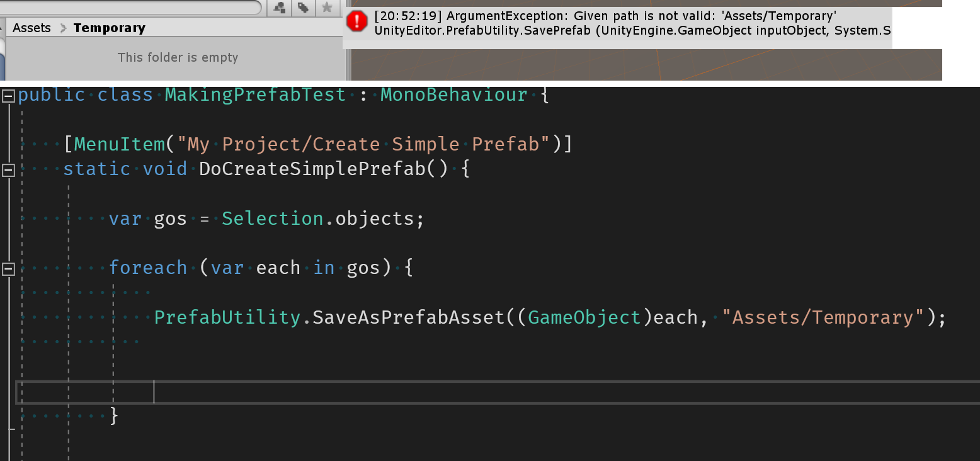
Task: Click the Selection identifier in the code
Action: pos(273,219)
